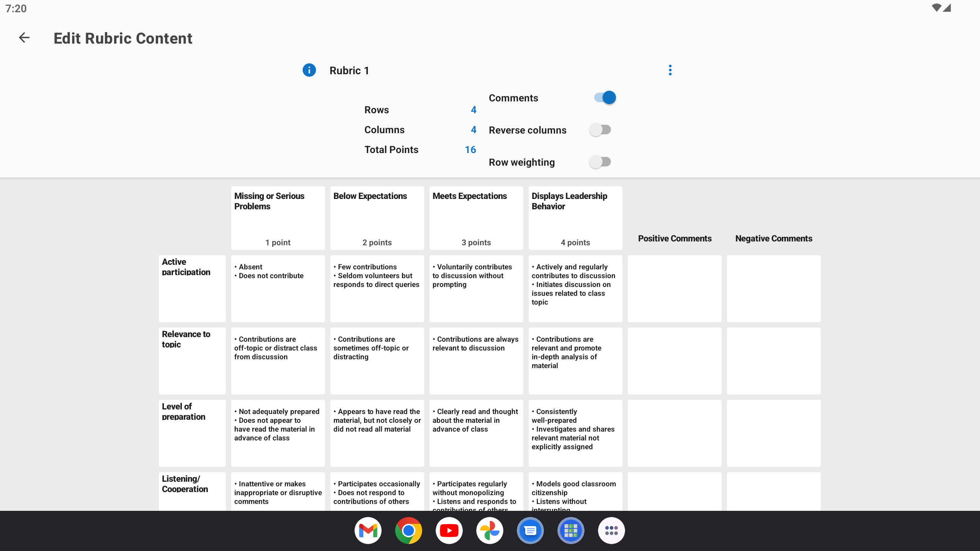The height and width of the screenshot is (551, 980).
Task: Open Google Photos from the taskbar
Action: click(490, 531)
